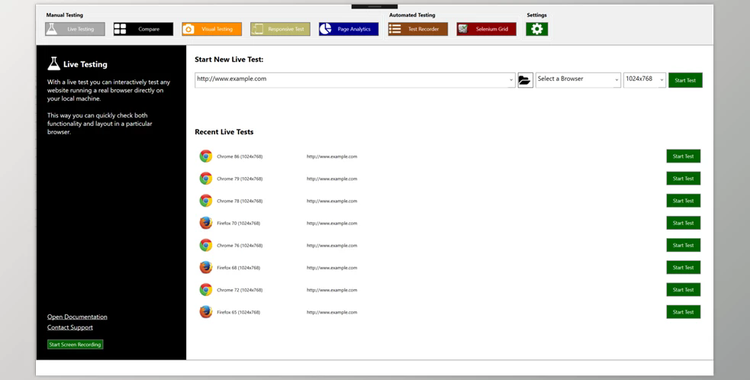Select the 'Firefox 65 (1024x768)' text
This screenshot has height=380, width=750.
238,312
